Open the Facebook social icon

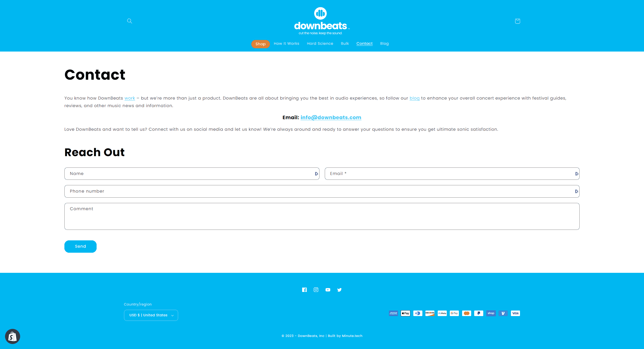[x=304, y=290]
